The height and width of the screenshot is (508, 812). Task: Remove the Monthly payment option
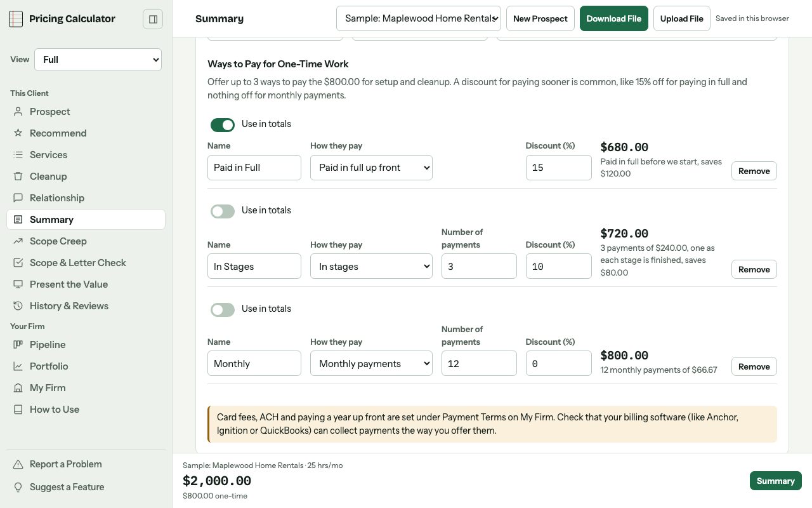click(754, 366)
